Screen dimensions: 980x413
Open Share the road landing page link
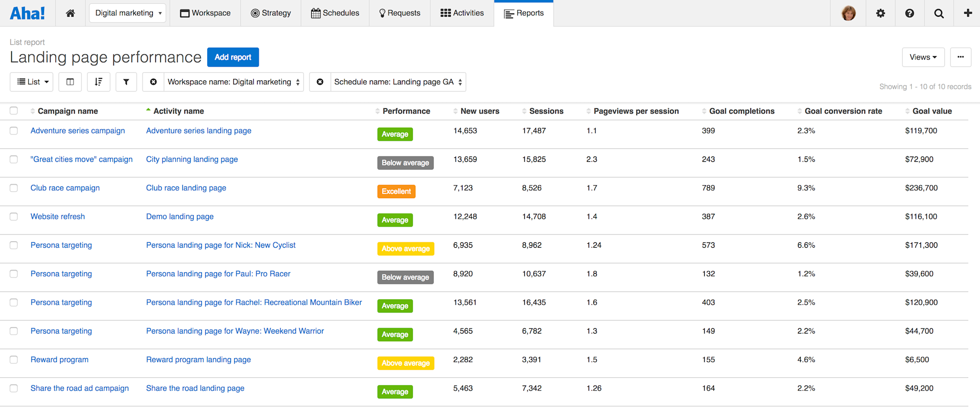click(195, 388)
